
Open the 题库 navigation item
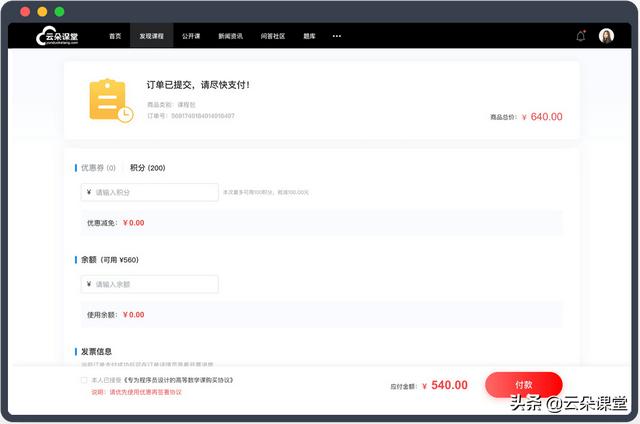309,36
